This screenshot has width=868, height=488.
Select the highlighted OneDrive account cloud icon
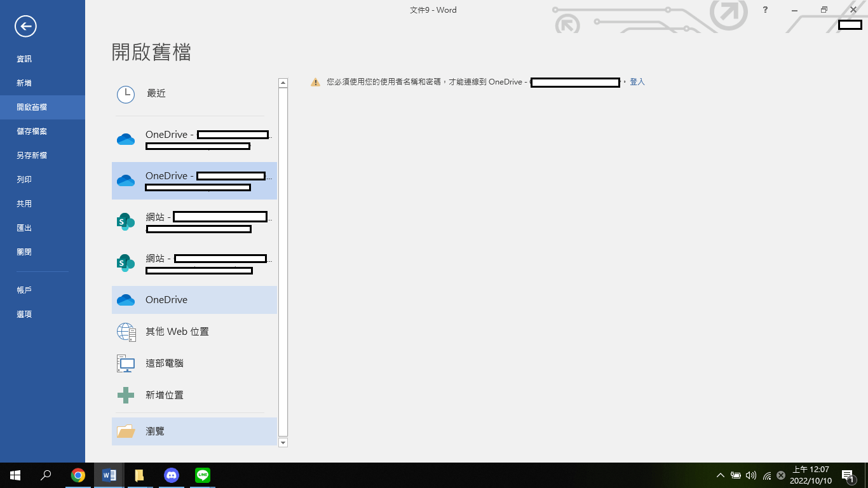[x=126, y=180]
